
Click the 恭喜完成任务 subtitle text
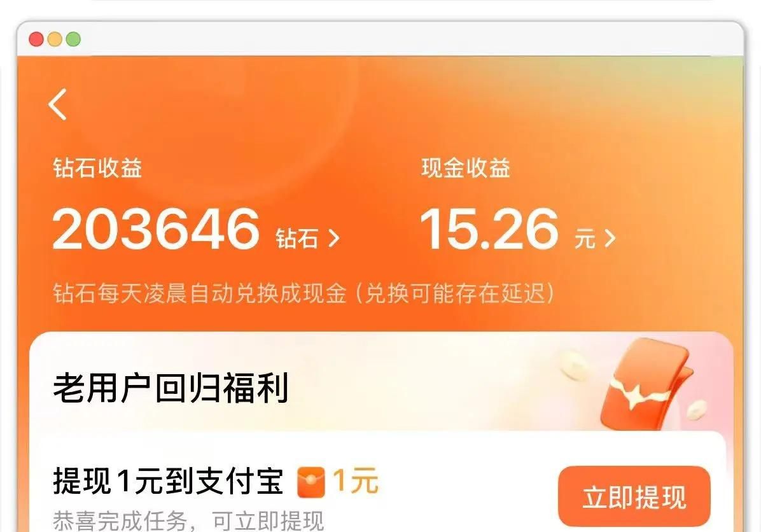click(x=188, y=521)
